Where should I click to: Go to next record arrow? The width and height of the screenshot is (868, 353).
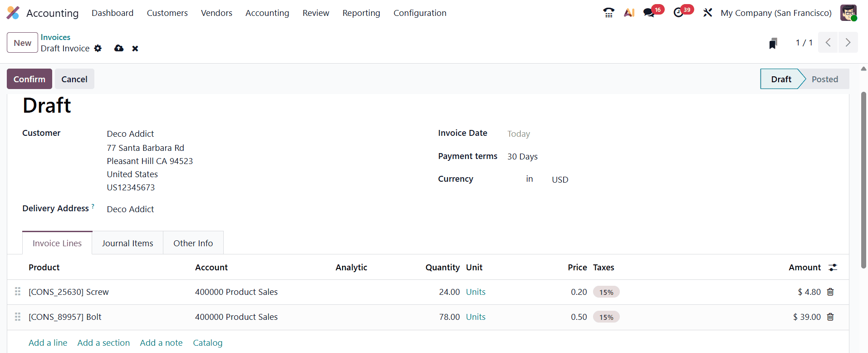848,42
